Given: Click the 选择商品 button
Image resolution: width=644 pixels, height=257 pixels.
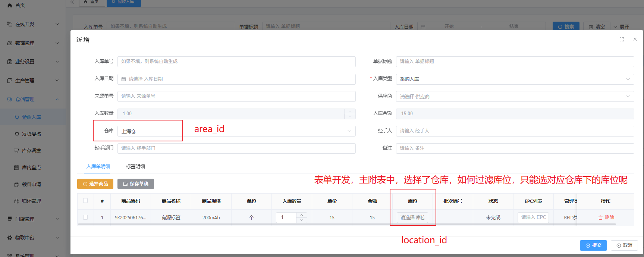Looking at the screenshot, I should click(95, 184).
